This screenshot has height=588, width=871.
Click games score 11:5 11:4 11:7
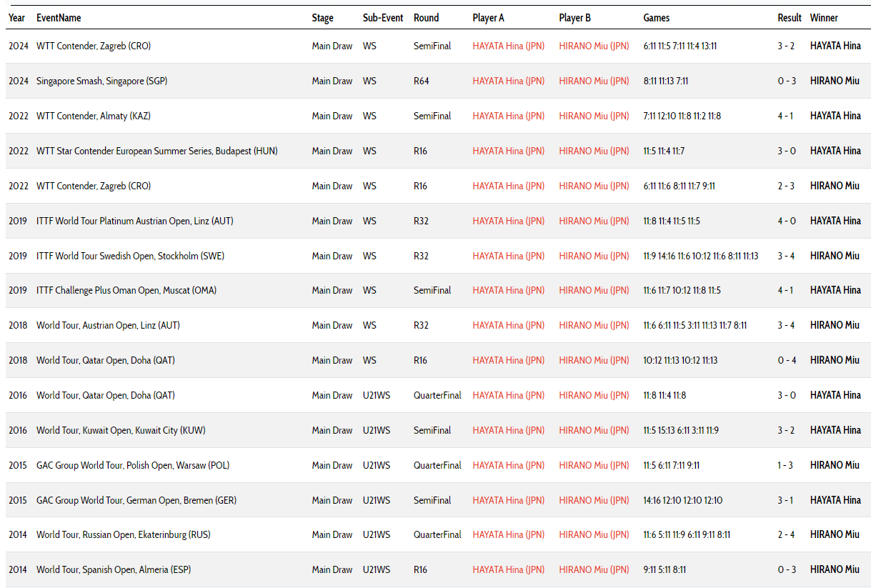click(664, 151)
